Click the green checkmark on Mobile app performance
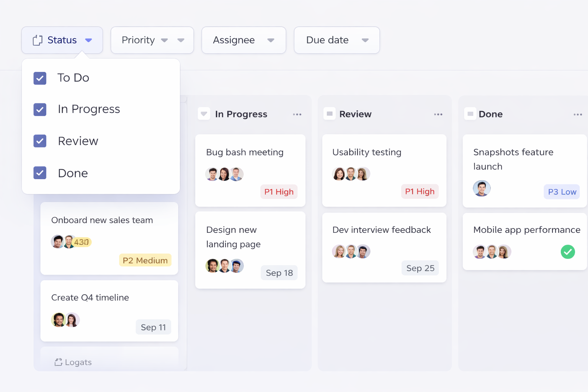Screen dimensions: 588x392 click(x=568, y=252)
